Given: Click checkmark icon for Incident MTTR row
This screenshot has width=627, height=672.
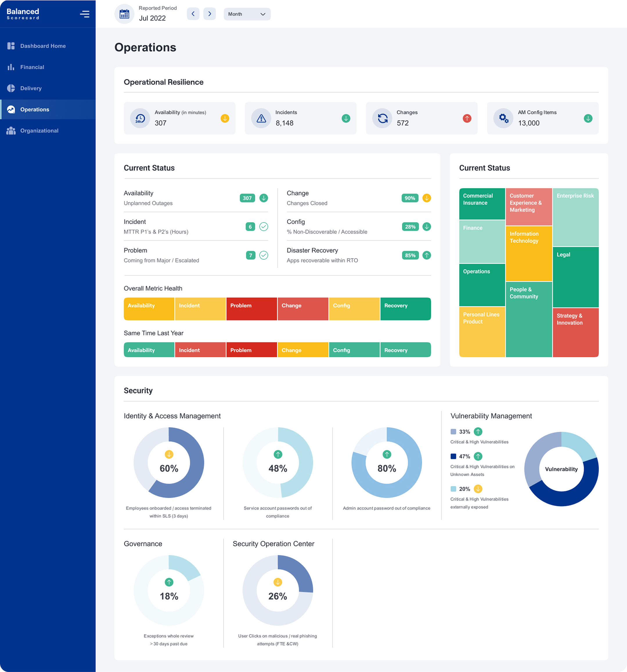Looking at the screenshot, I should 264,227.
